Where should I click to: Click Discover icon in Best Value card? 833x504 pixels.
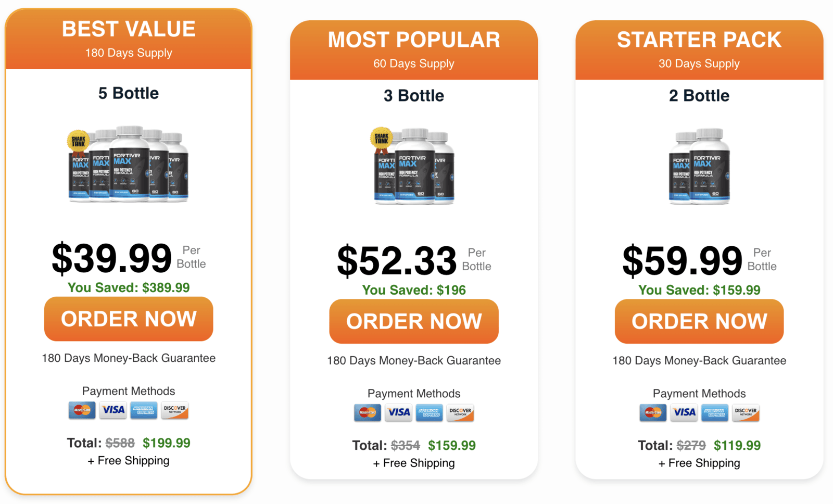pyautogui.click(x=175, y=410)
